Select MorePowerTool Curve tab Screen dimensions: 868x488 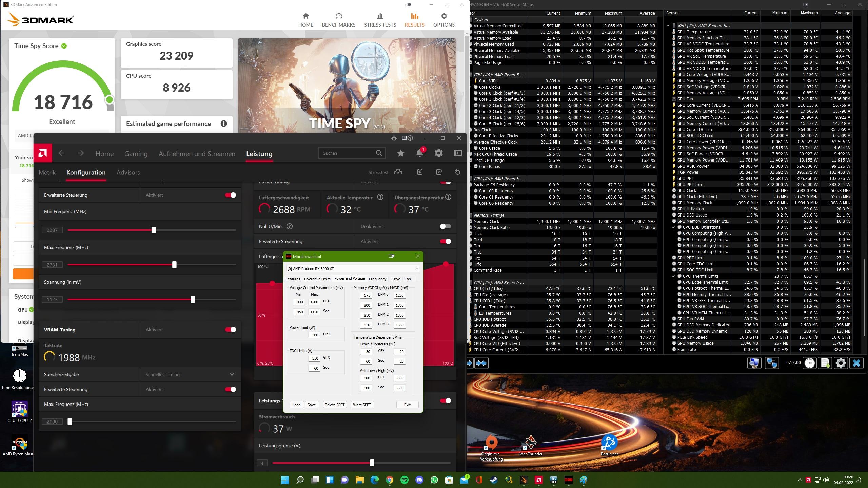click(395, 279)
